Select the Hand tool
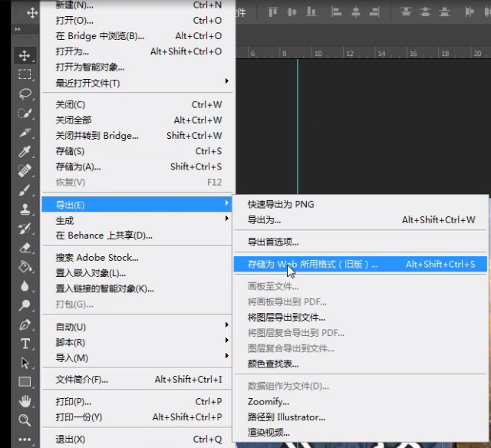This screenshot has height=448, width=491. click(x=25, y=401)
